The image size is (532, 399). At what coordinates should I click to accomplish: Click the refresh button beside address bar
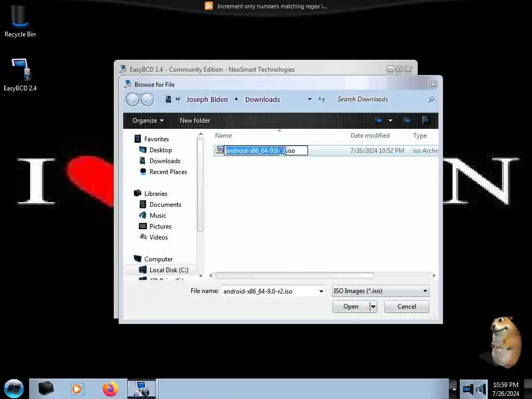tap(321, 99)
